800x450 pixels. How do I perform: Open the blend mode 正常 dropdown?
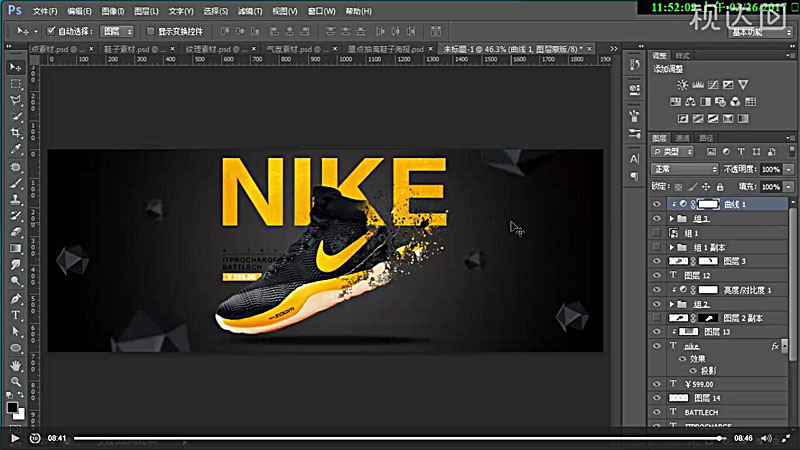[x=684, y=169]
